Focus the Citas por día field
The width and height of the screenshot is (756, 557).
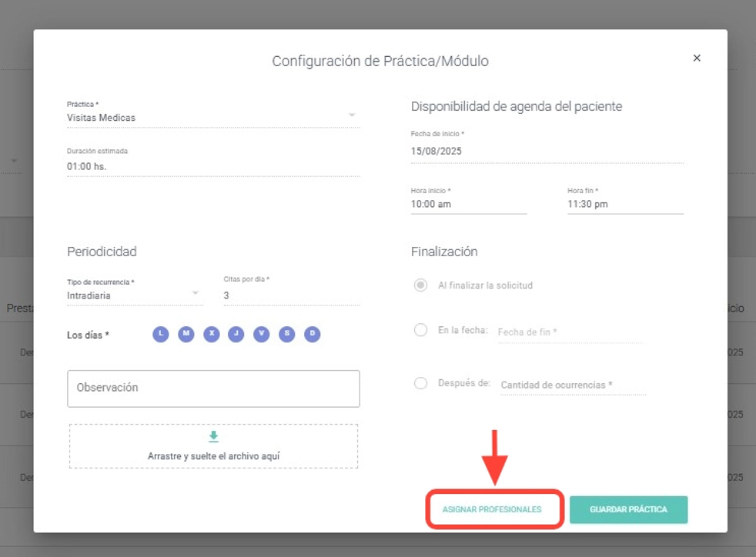[291, 295]
